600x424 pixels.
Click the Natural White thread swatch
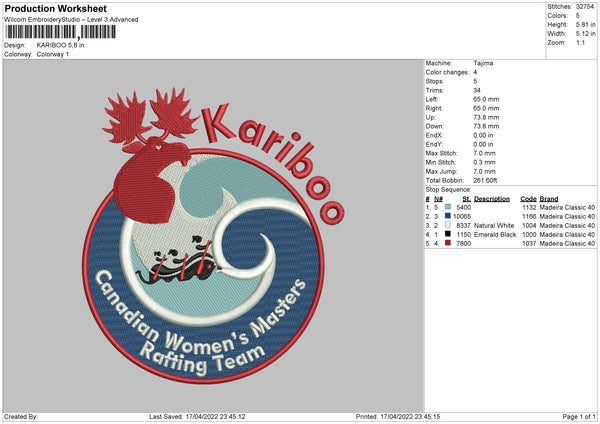(448, 225)
